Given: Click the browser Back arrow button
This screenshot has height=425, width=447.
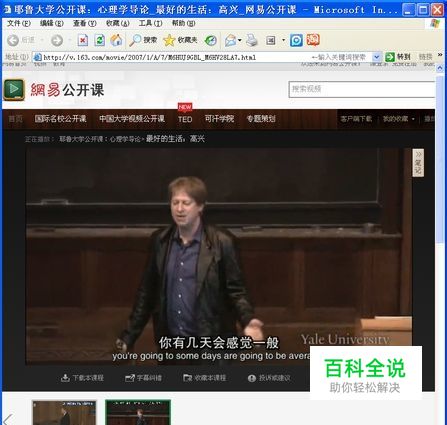Looking at the screenshot, I should click(13, 40).
